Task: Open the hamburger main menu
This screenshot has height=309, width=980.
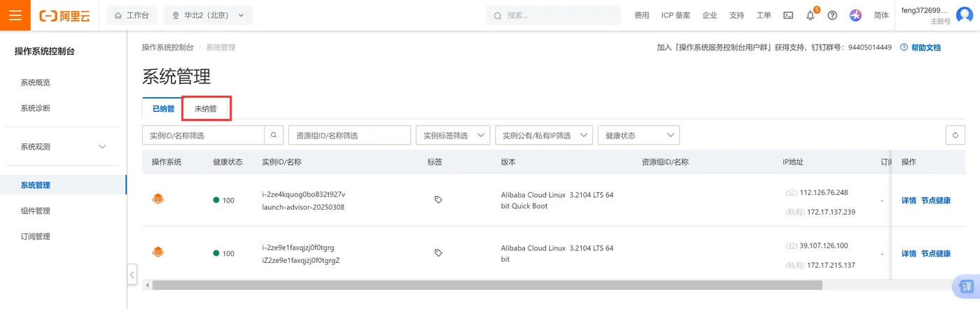Action: click(15, 15)
